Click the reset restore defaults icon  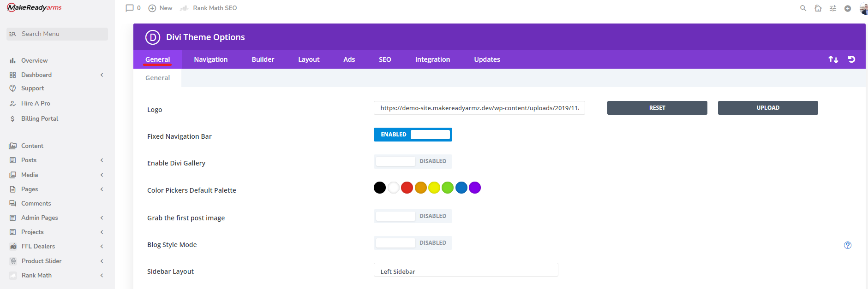click(x=852, y=59)
